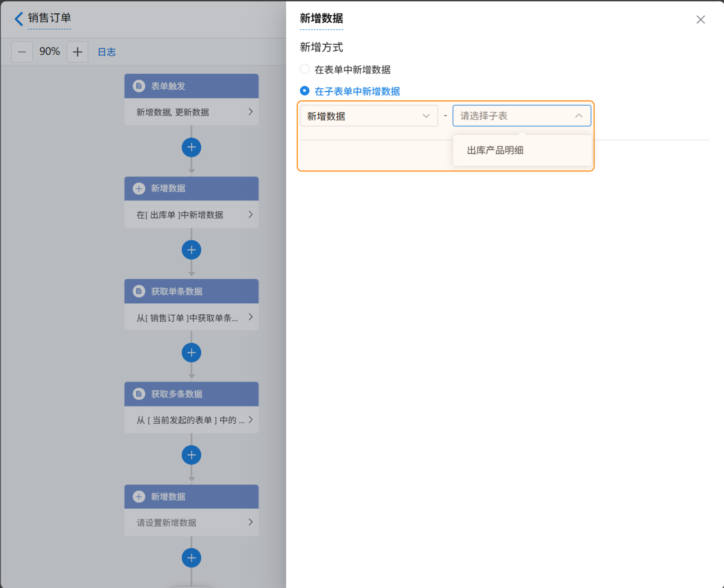Add a node below 获取多条数据

pyautogui.click(x=191, y=455)
